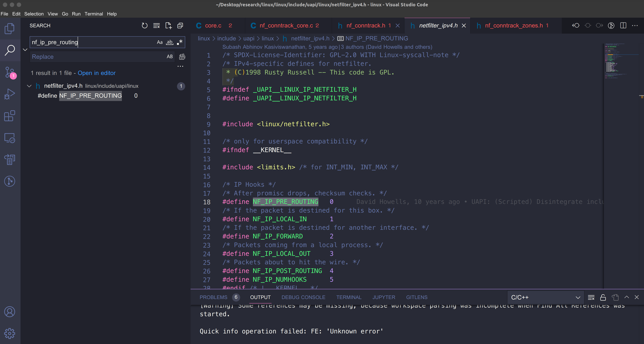Open Accounts menu icon

[10, 312]
